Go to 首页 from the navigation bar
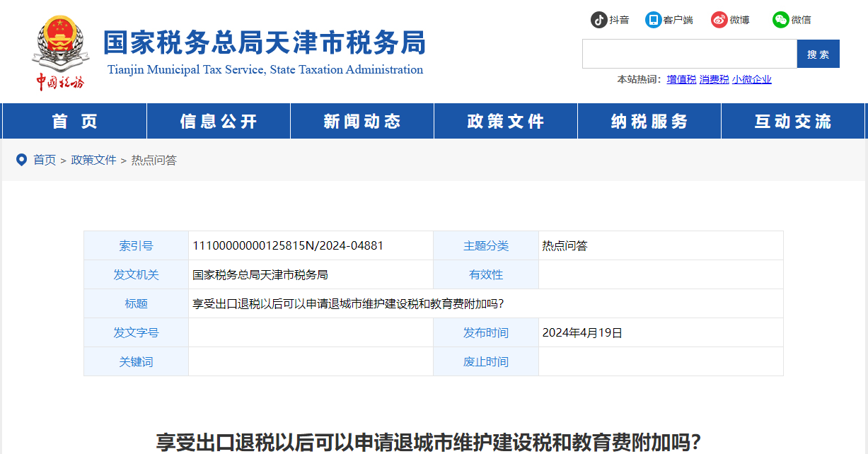 pyautogui.click(x=74, y=120)
